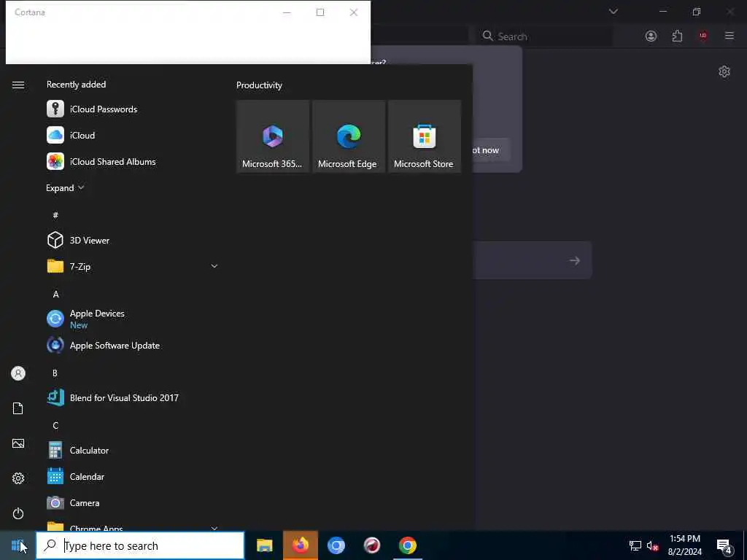Click the taskbar search box
This screenshot has width=747, height=560.
click(140, 545)
